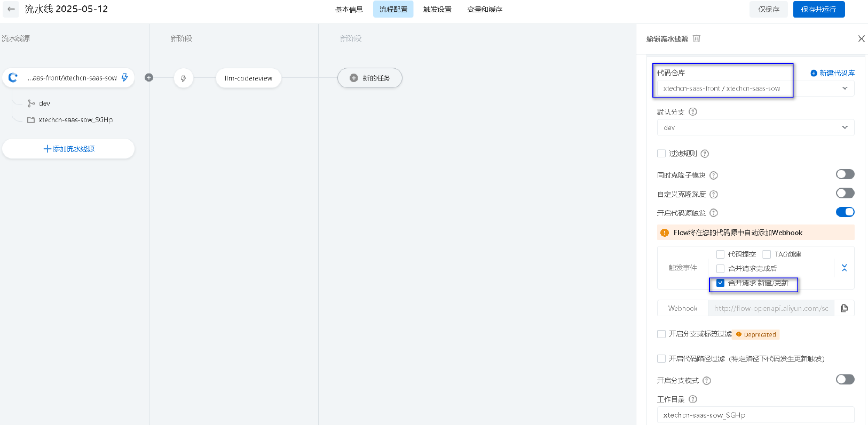Enable the 同时克隆子模块 switch
The height and width of the screenshot is (425, 868).
click(845, 174)
